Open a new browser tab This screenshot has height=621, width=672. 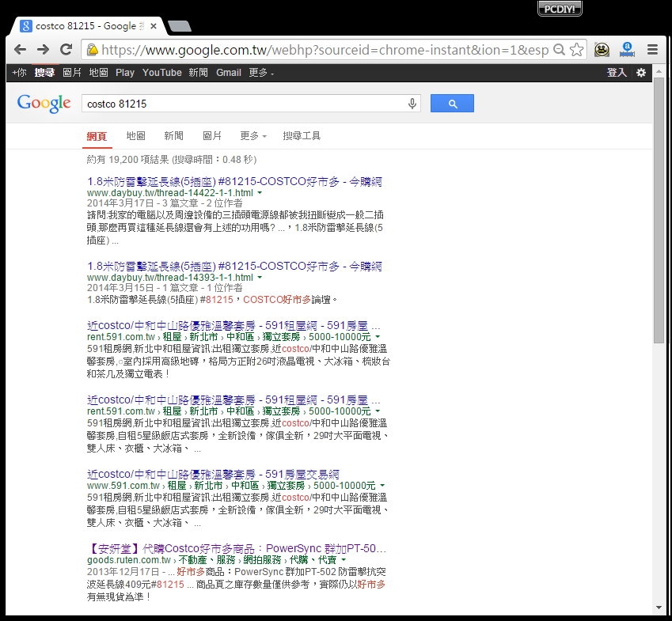pyautogui.click(x=180, y=27)
